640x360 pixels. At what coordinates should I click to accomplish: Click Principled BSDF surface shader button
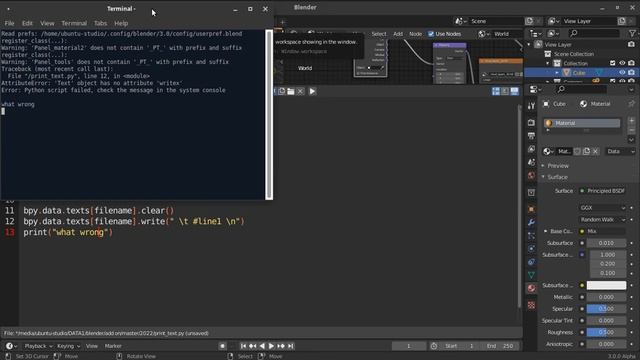coord(606,191)
